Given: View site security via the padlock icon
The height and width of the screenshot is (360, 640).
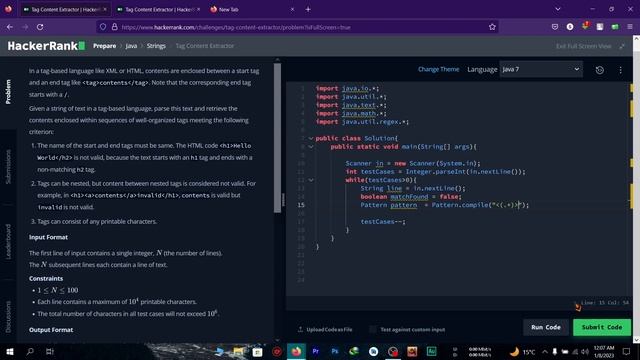Looking at the screenshot, I should 115,27.
